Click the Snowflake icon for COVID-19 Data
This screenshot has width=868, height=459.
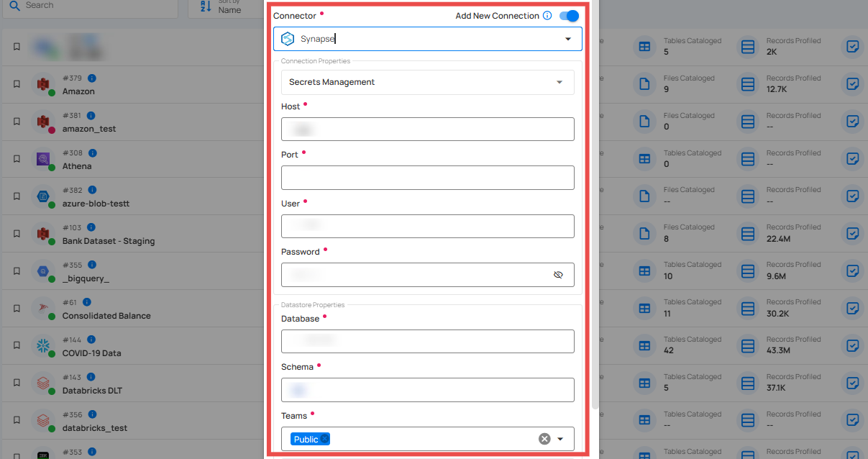coord(45,345)
